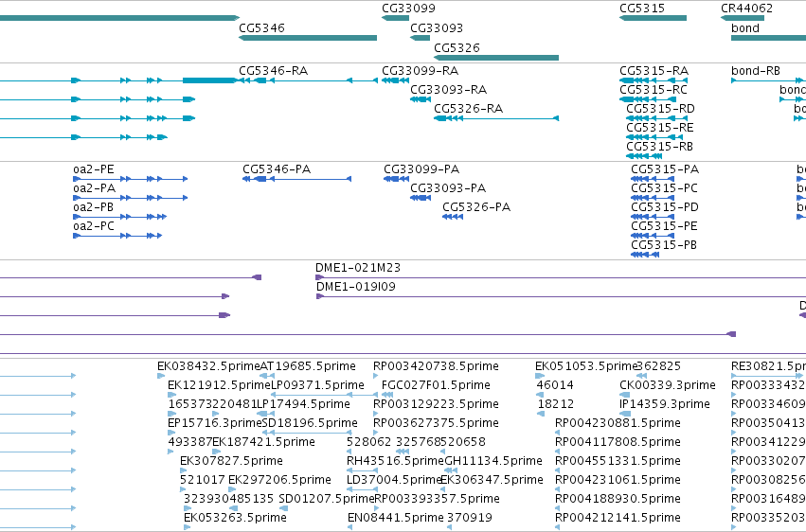Open EST EK053263.5prime label

point(235,518)
